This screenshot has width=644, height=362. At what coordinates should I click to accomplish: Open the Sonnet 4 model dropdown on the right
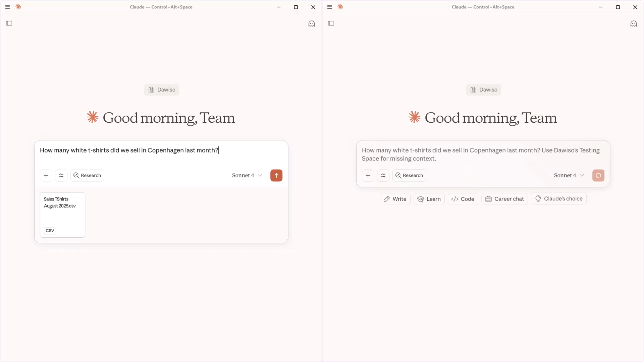point(569,175)
